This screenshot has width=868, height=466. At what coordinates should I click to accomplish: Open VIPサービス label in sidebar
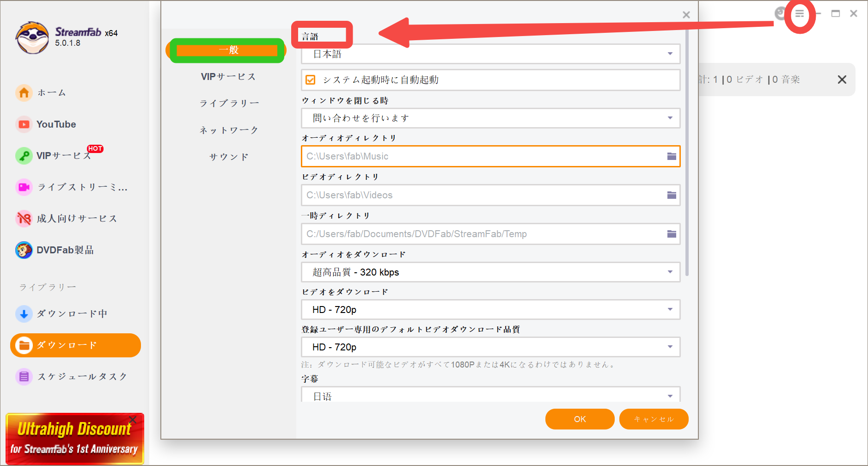64,156
